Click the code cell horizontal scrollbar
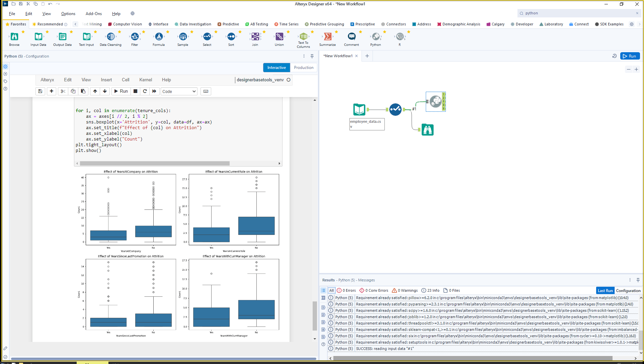 point(155,164)
